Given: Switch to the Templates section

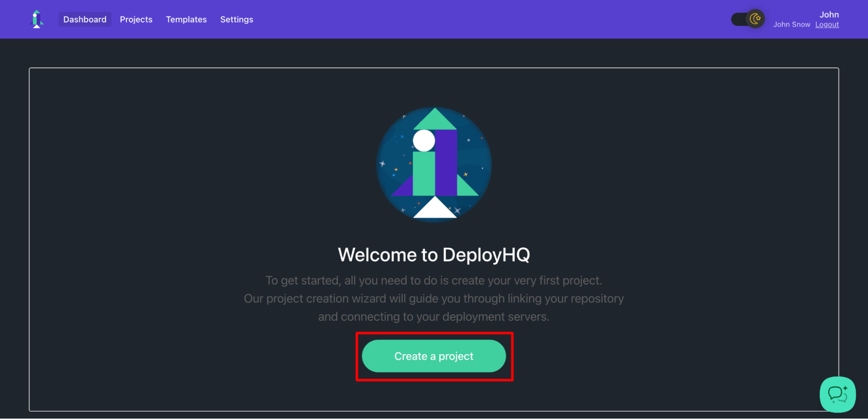Looking at the screenshot, I should [186, 19].
